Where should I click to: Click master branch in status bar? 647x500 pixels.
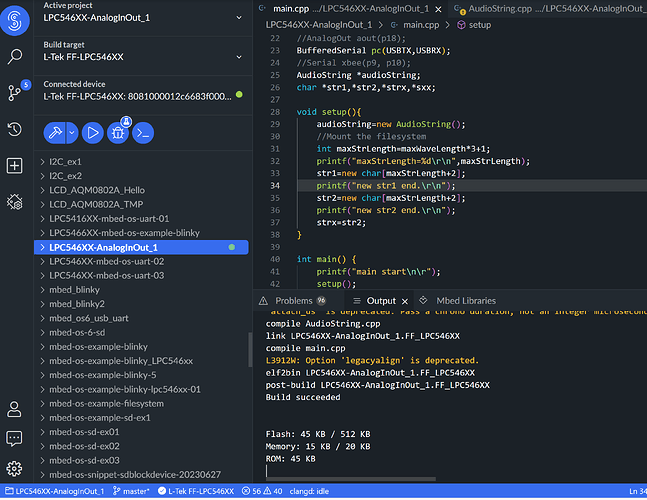point(131,492)
